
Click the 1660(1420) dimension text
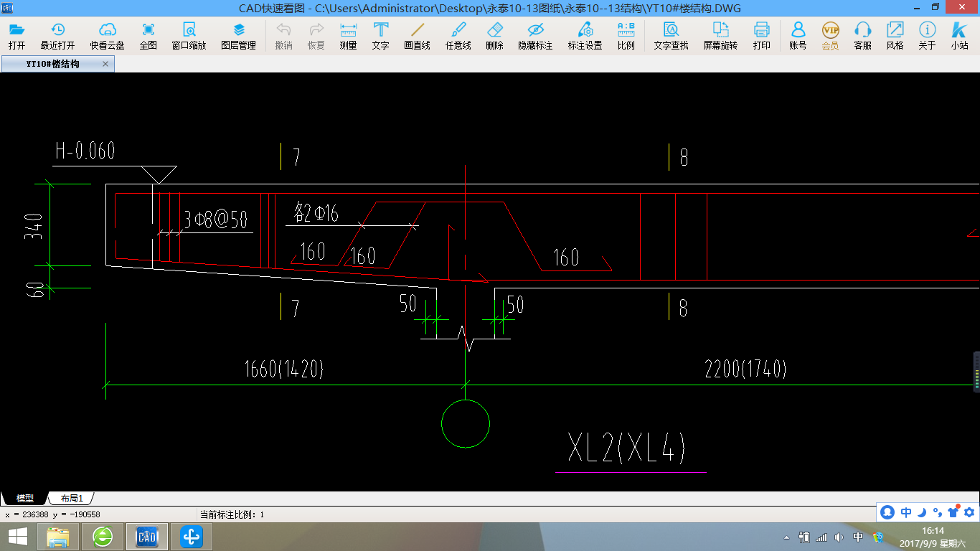point(283,369)
